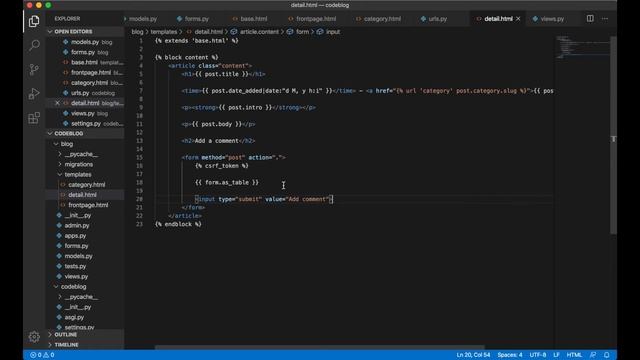This screenshot has height=360, width=640.
Task: Open the notifications bell in status bar
Action: [x=607, y=355]
